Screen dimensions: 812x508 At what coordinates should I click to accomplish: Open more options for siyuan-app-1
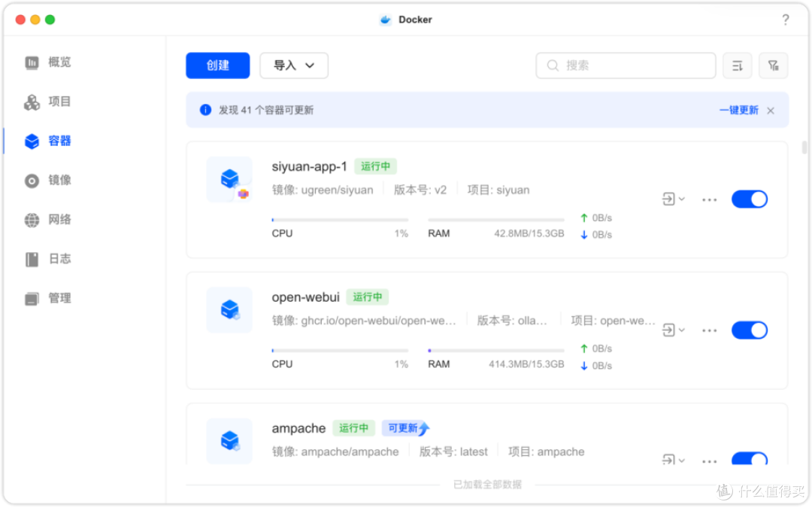709,199
